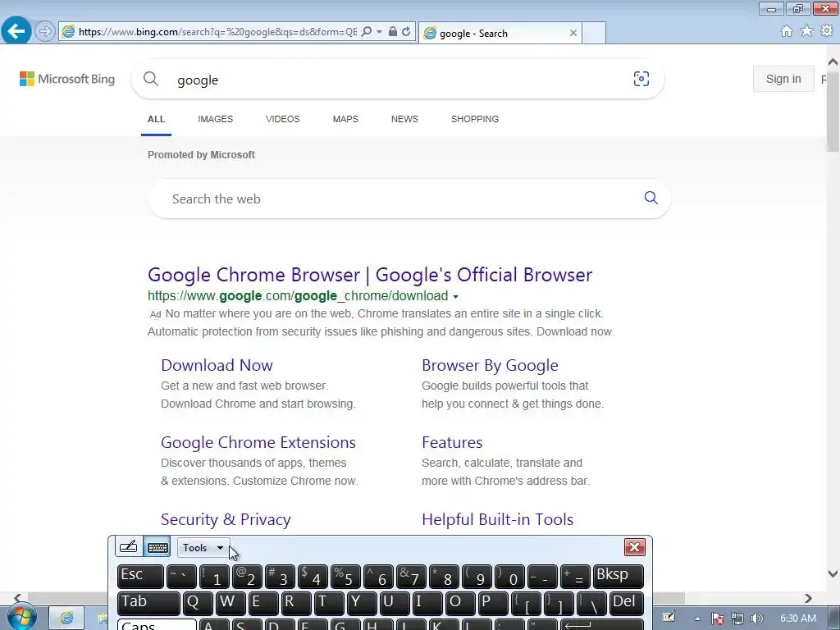Open the Tools dropdown in input panel

203,547
